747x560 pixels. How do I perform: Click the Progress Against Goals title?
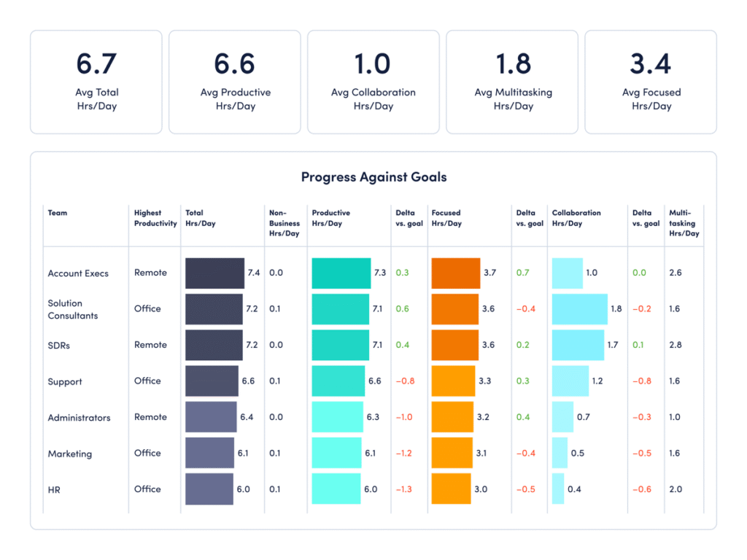coord(373,177)
